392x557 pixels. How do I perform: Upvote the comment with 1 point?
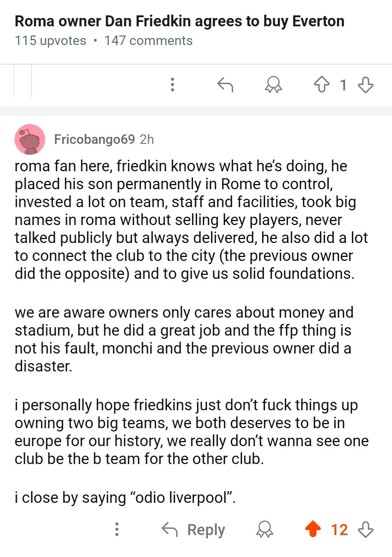pos(321,85)
